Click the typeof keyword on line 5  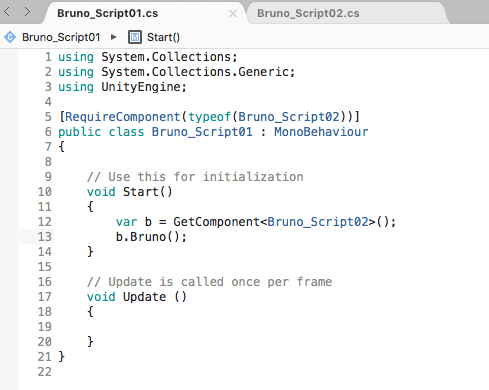pyautogui.click(x=210, y=117)
